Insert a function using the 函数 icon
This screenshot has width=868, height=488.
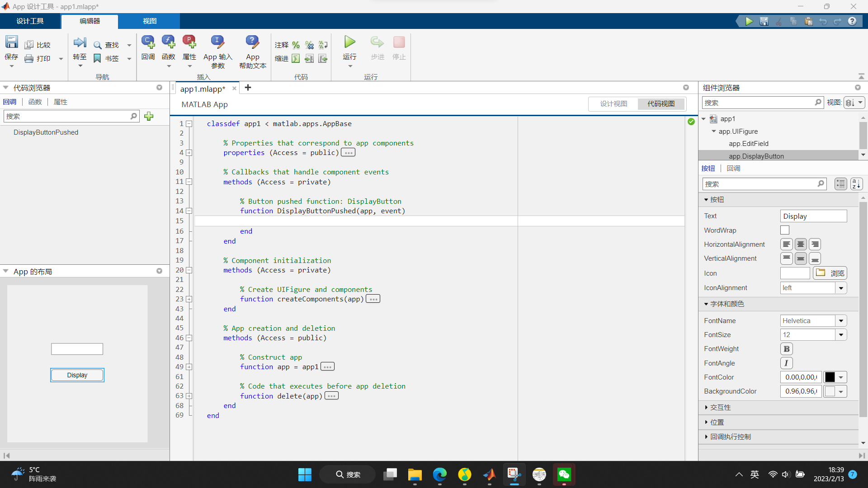coord(168,41)
